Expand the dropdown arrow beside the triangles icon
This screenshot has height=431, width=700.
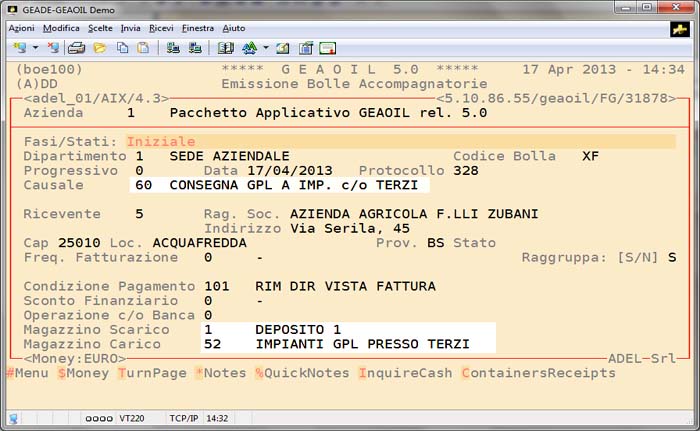(264, 47)
